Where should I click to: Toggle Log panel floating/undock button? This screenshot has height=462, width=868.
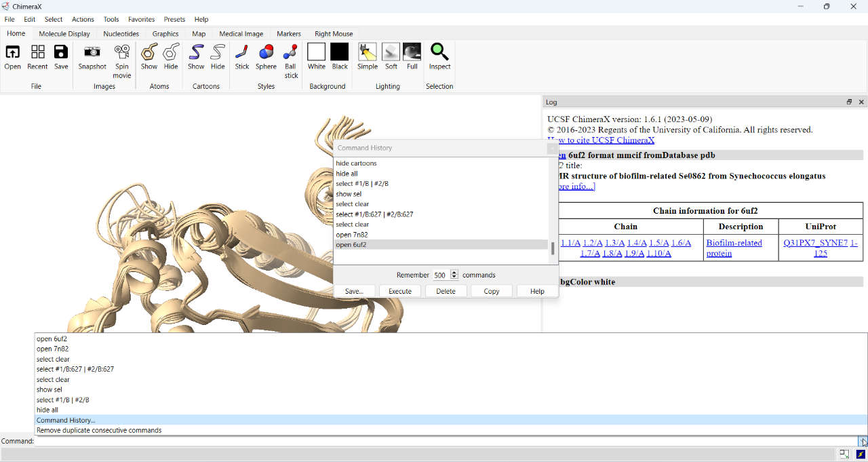click(849, 102)
